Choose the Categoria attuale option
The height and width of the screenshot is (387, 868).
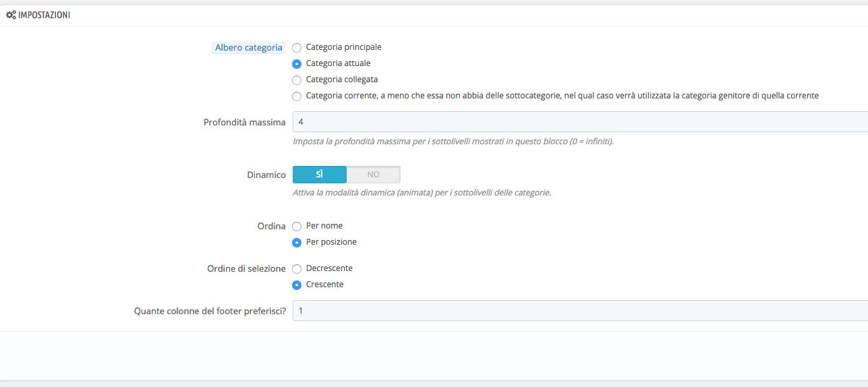[297, 64]
